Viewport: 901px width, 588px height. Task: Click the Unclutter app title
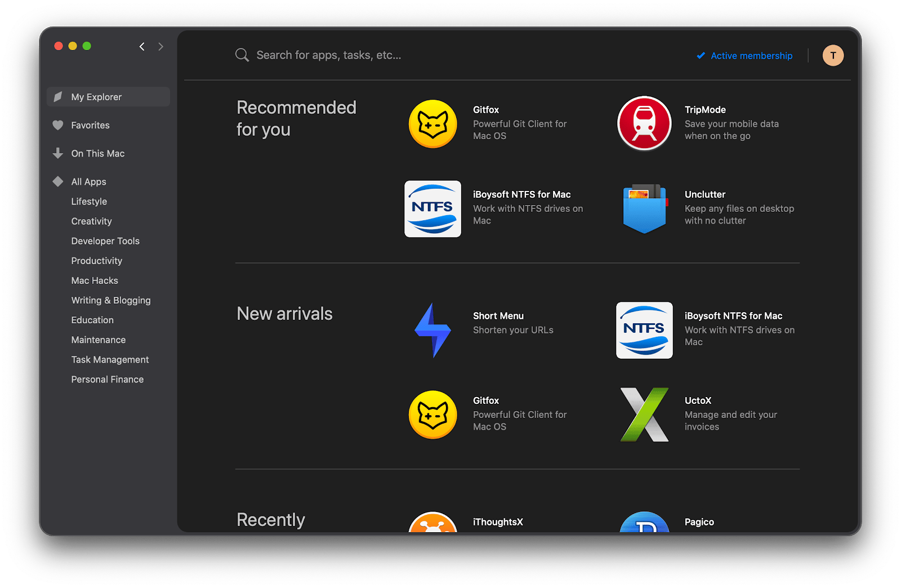[705, 194]
